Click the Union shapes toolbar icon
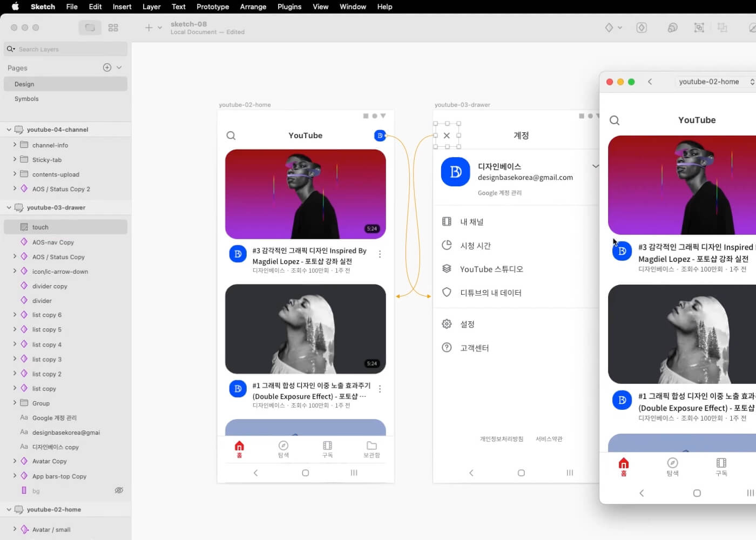 (x=672, y=28)
